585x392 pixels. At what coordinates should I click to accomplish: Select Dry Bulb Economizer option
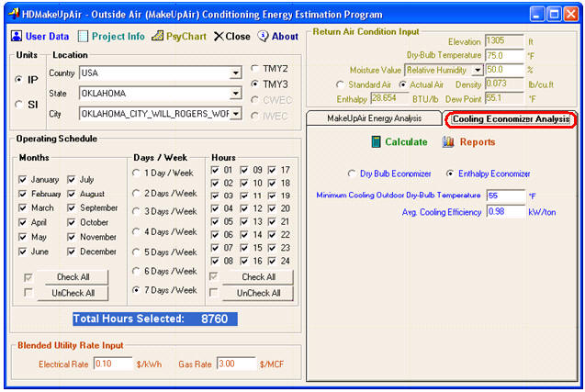352,174
